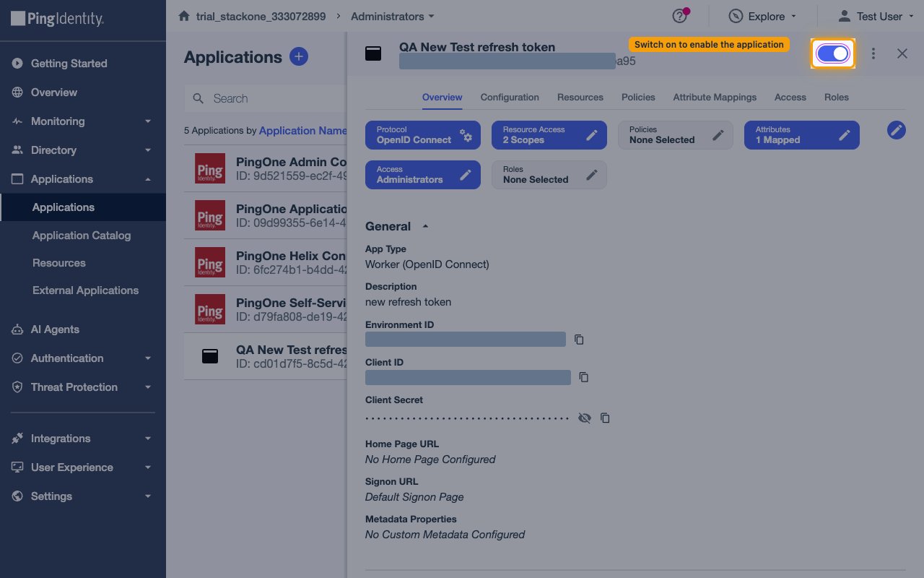This screenshot has height=578, width=924.
Task: Expand Directory in sidebar
Action: pyautogui.click(x=83, y=150)
